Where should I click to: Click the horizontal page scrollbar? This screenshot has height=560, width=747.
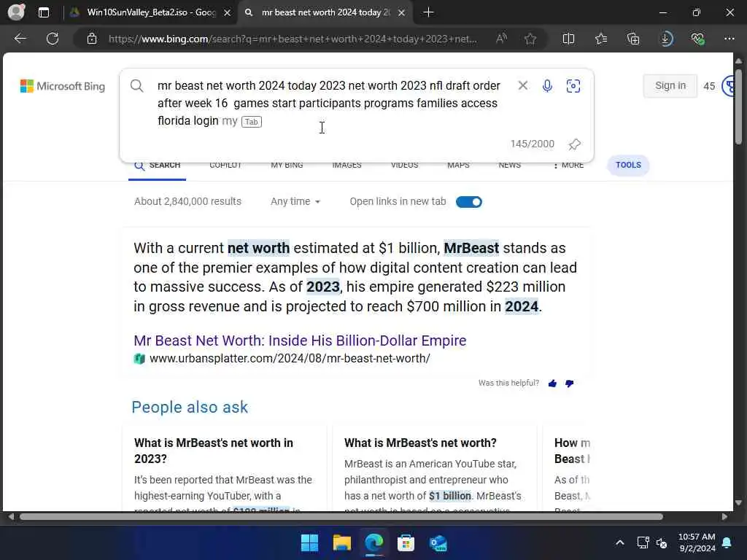341,517
